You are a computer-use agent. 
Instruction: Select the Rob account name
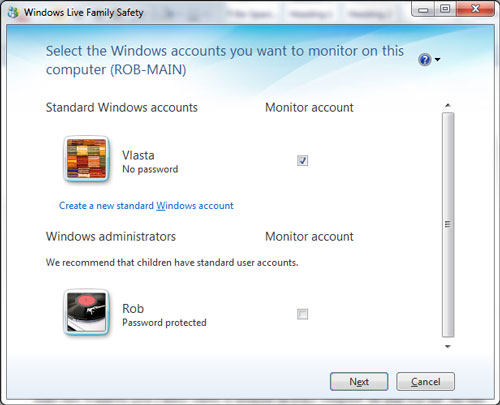pyautogui.click(x=133, y=309)
